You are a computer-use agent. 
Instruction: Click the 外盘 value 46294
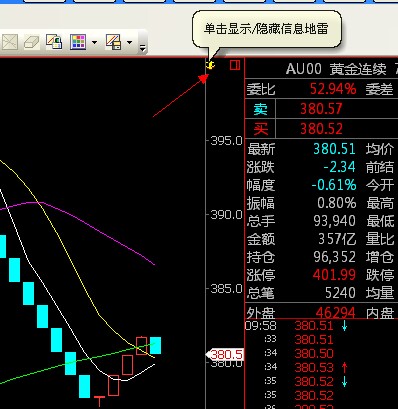(335, 313)
